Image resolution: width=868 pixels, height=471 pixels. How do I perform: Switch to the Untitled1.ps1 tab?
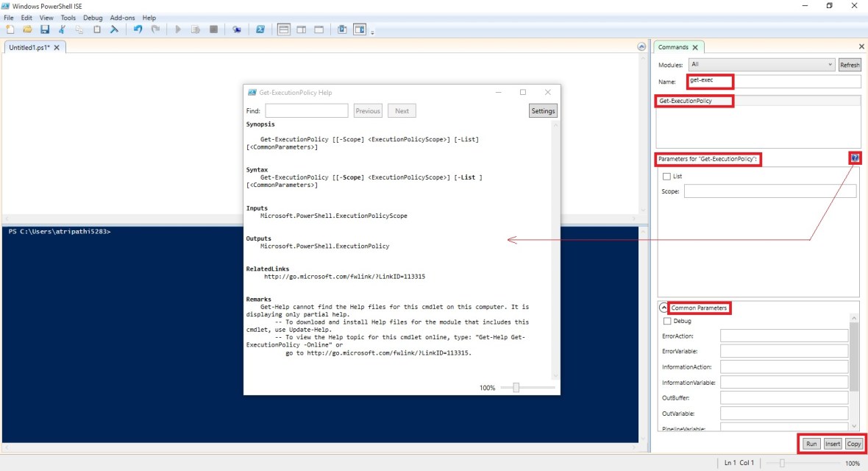pos(31,47)
